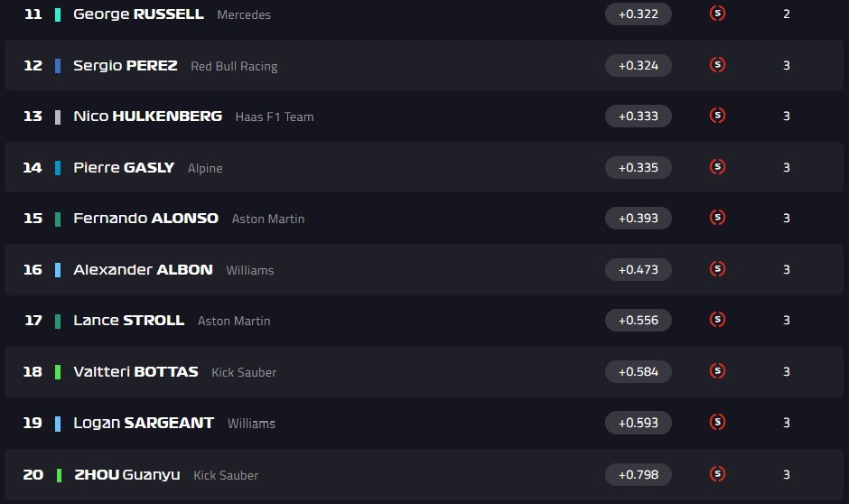The height and width of the screenshot is (504, 849).
Task: Click Zhou's green Kick Sauber color bar
Action: click(x=58, y=475)
